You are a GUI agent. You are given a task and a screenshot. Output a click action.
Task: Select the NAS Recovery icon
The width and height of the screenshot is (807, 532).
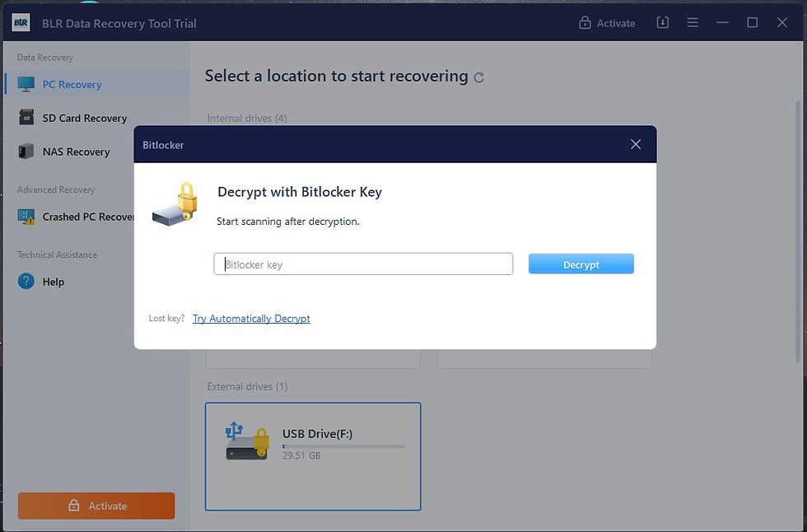point(26,152)
